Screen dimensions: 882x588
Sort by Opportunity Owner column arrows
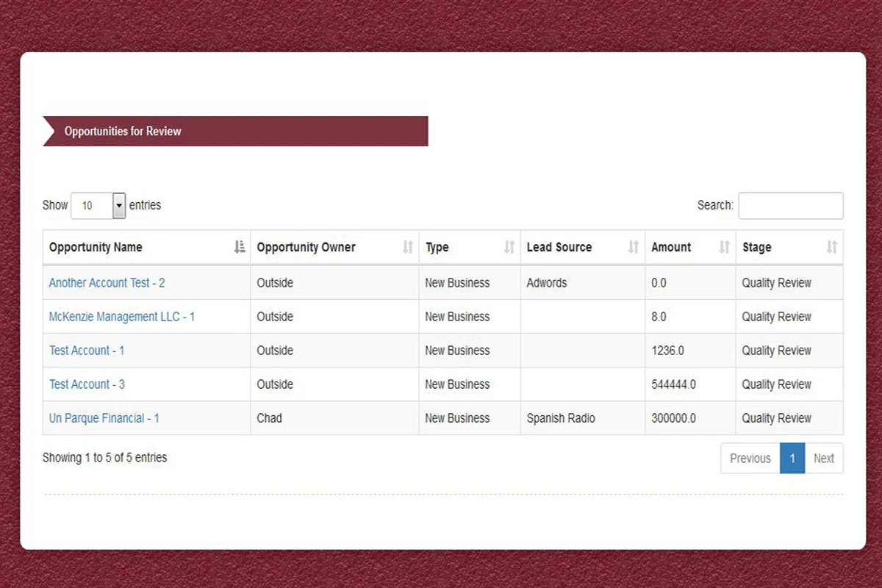[x=408, y=247]
